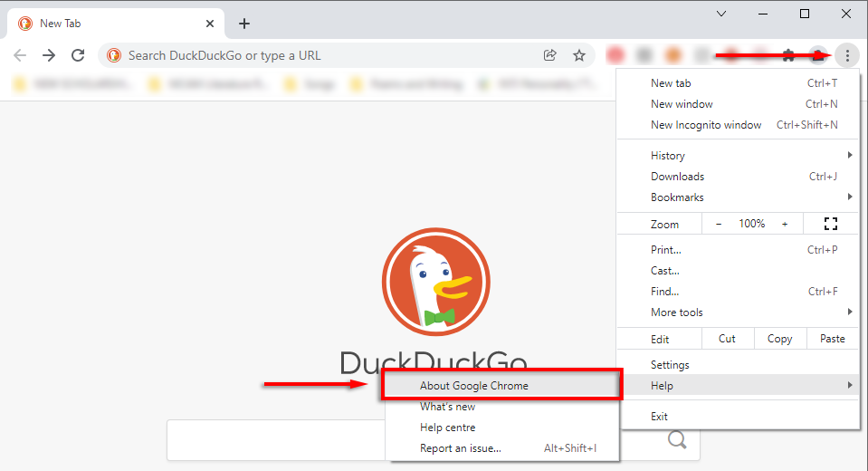This screenshot has width=868, height=471.
Task: Increase zoom with the plus button
Action: click(x=785, y=224)
